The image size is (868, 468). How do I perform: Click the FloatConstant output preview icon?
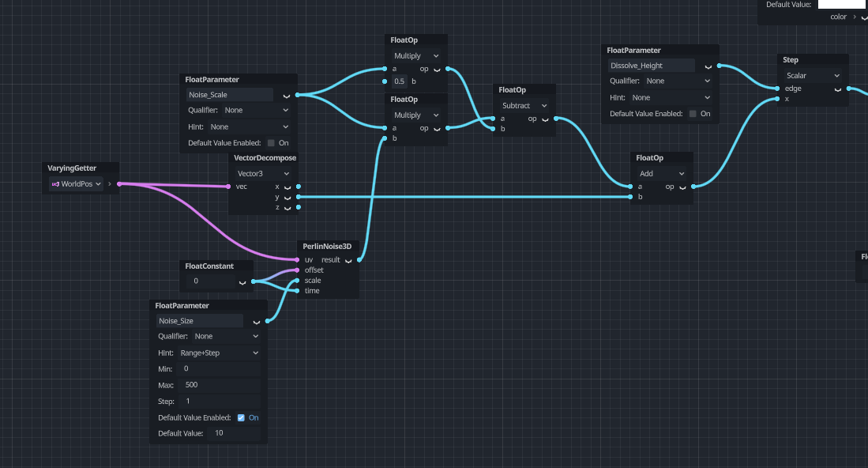[x=242, y=281]
